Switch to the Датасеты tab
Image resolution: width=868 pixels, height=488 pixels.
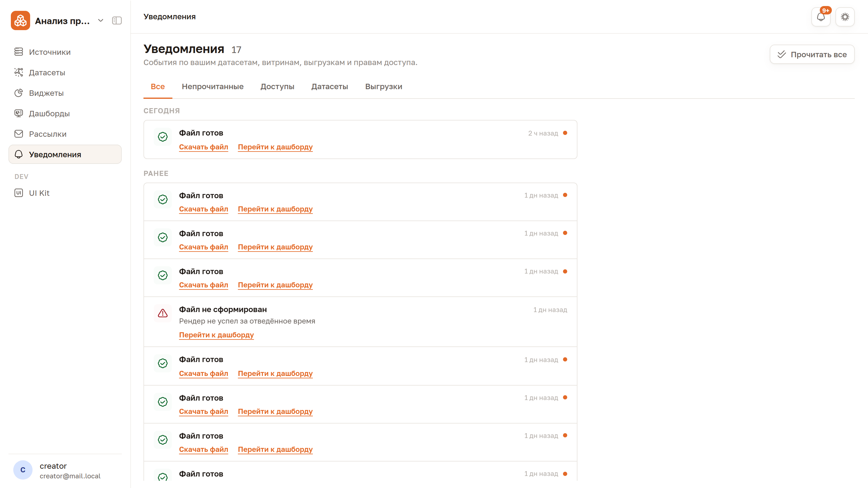coord(329,86)
